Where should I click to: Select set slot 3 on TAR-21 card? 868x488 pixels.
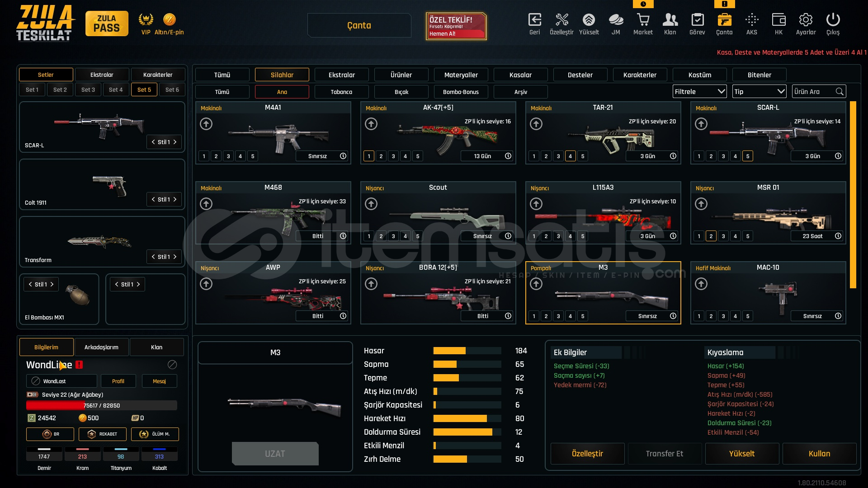click(x=558, y=156)
